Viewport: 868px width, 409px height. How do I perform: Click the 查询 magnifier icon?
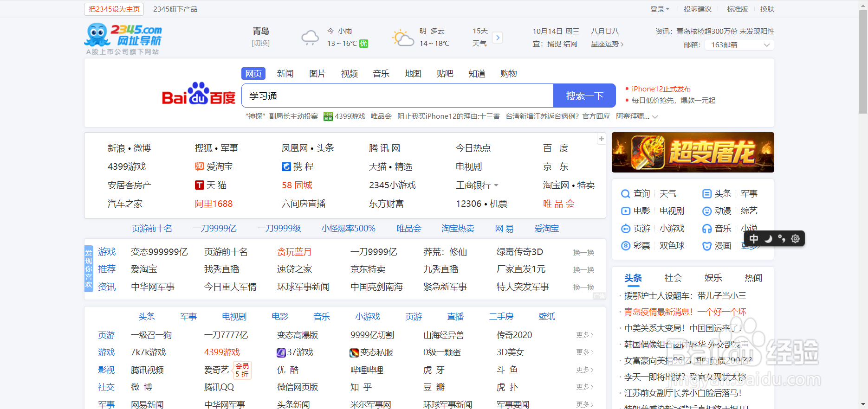626,194
